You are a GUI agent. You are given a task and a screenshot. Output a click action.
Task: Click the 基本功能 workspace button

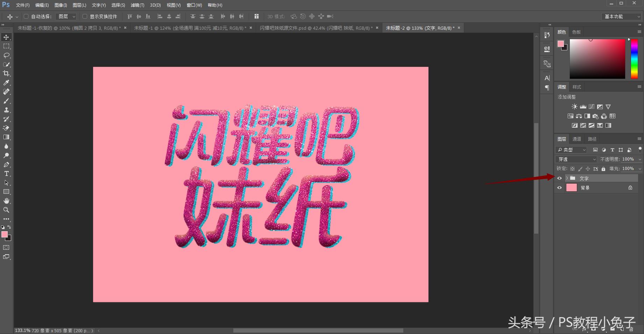[x=620, y=16]
